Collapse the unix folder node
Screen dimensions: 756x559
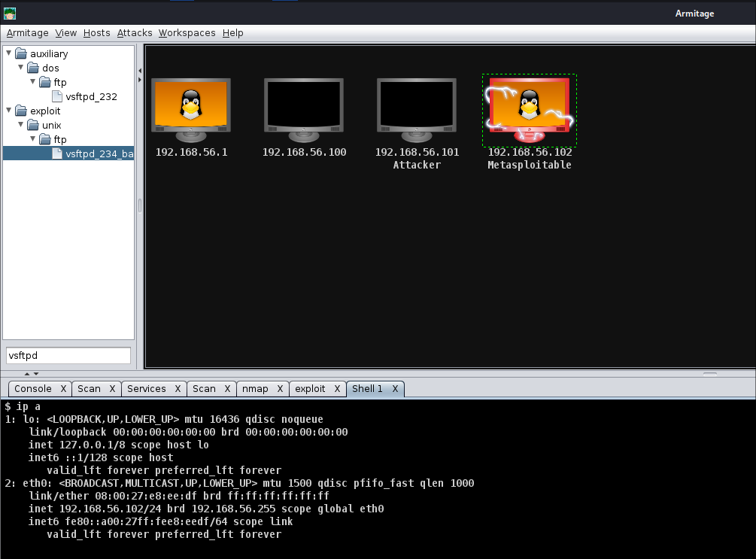pyautogui.click(x=21, y=125)
